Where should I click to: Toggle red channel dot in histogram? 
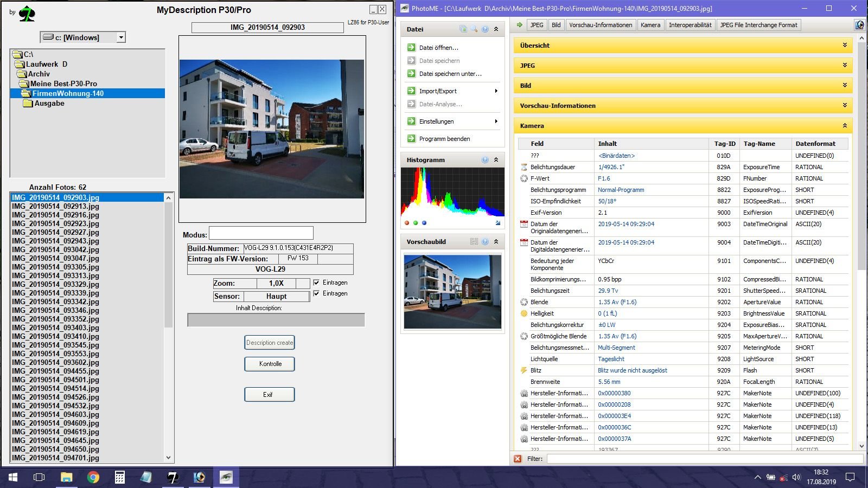pyautogui.click(x=407, y=223)
